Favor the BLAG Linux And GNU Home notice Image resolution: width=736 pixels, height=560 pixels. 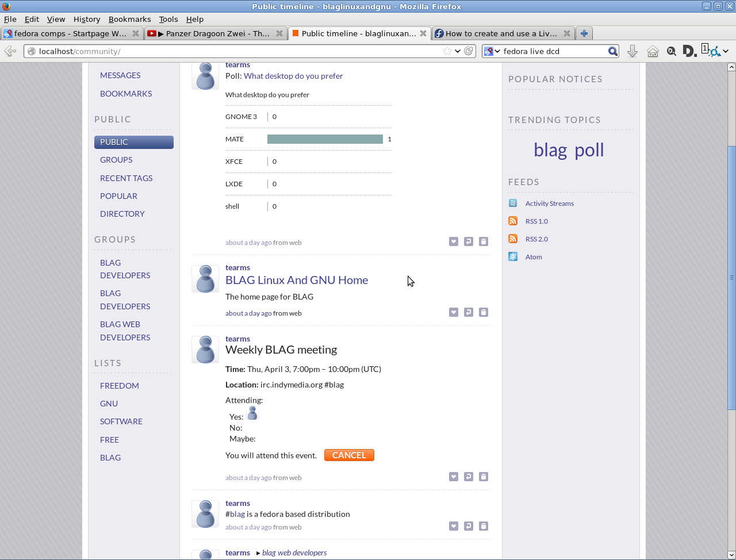point(454,312)
